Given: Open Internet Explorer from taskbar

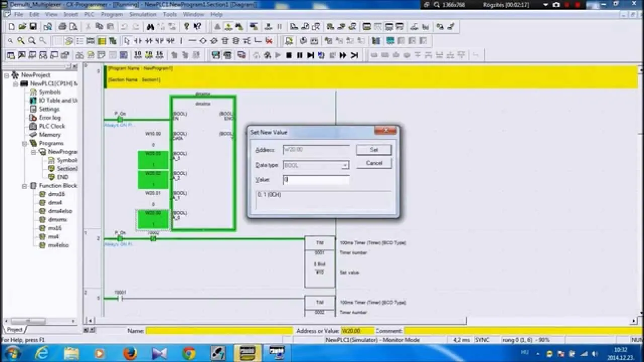Looking at the screenshot, I should point(41,353).
